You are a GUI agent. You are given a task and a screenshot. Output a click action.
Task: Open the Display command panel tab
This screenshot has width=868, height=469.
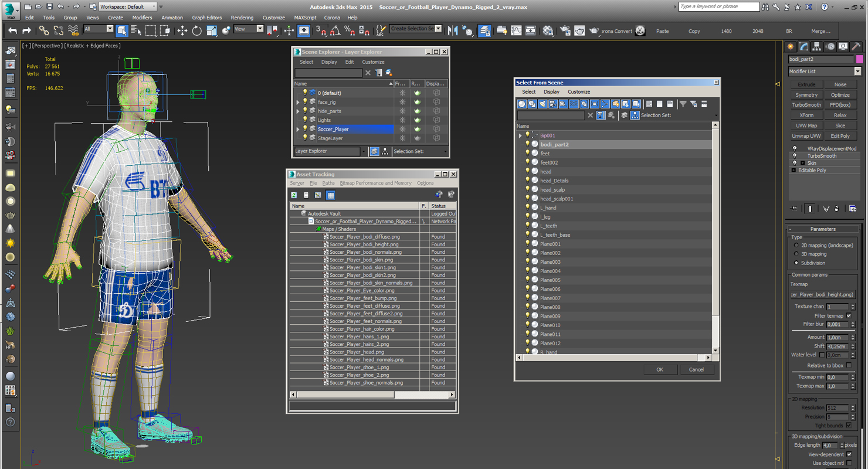tap(843, 46)
